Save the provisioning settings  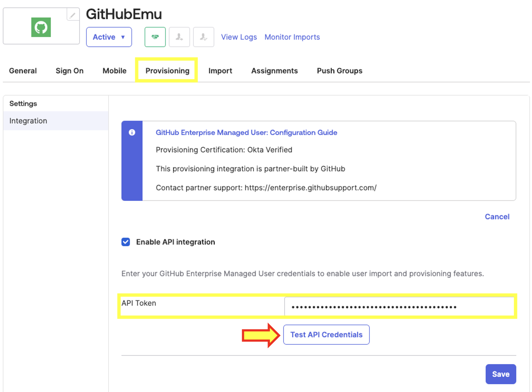501,374
